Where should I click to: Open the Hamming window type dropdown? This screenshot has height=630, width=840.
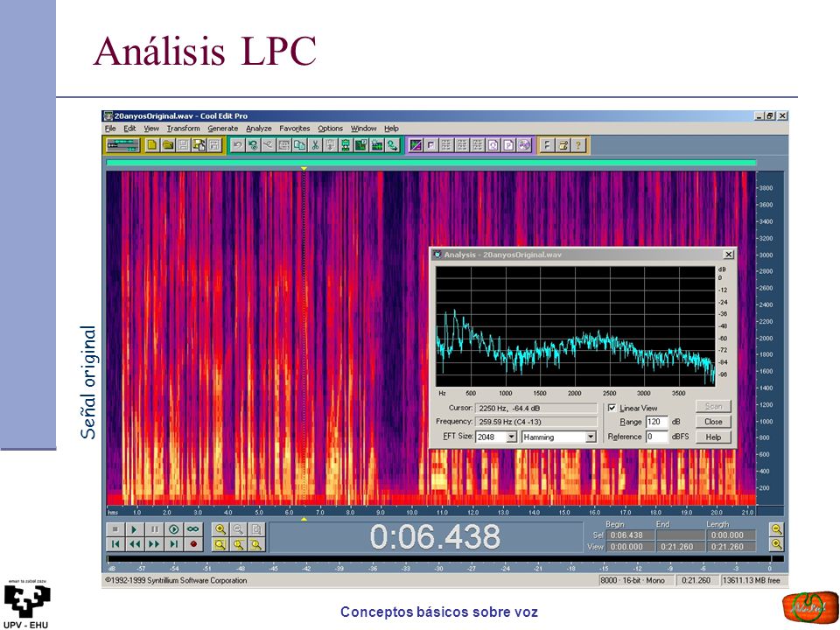click(591, 437)
